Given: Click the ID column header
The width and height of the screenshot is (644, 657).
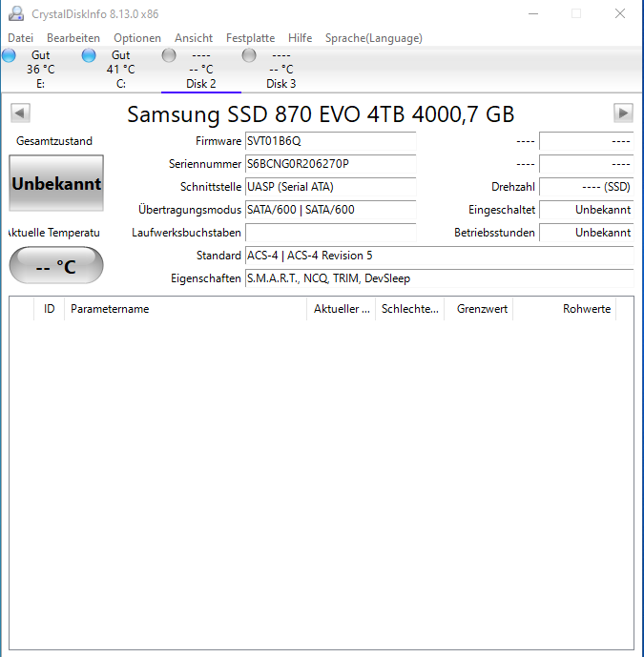Looking at the screenshot, I should pyautogui.click(x=49, y=309).
